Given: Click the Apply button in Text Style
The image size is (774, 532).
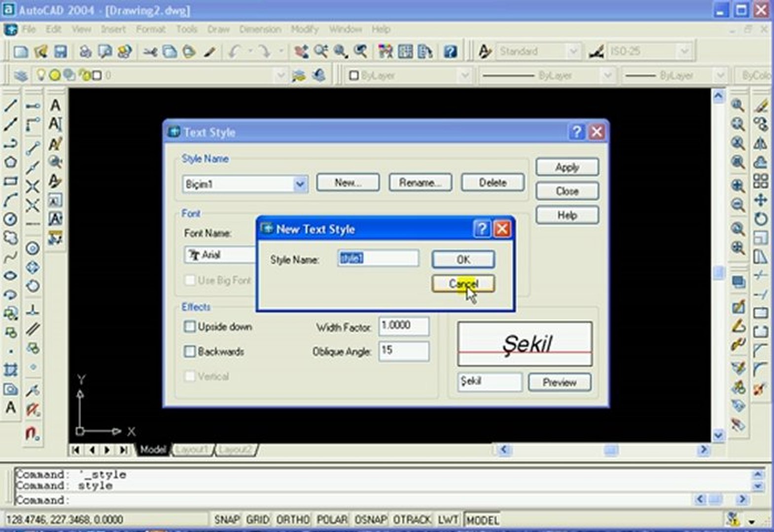Looking at the screenshot, I should [567, 167].
